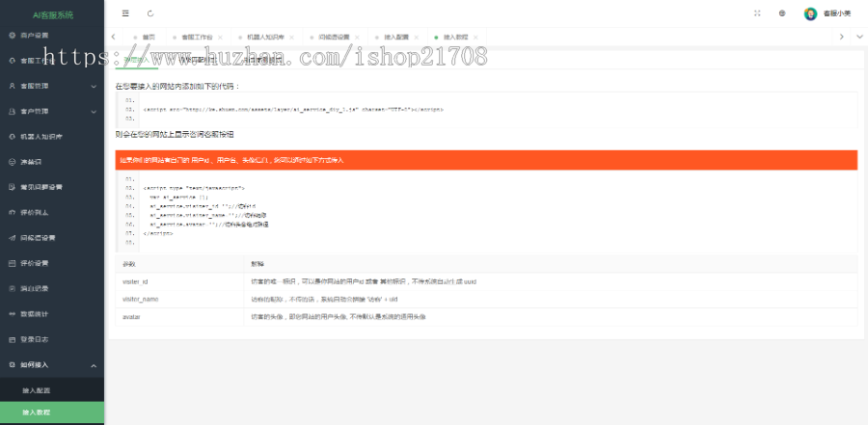Close the 问候语设置 tab
Image resolution: width=868 pixels, height=425 pixels.
357,37
